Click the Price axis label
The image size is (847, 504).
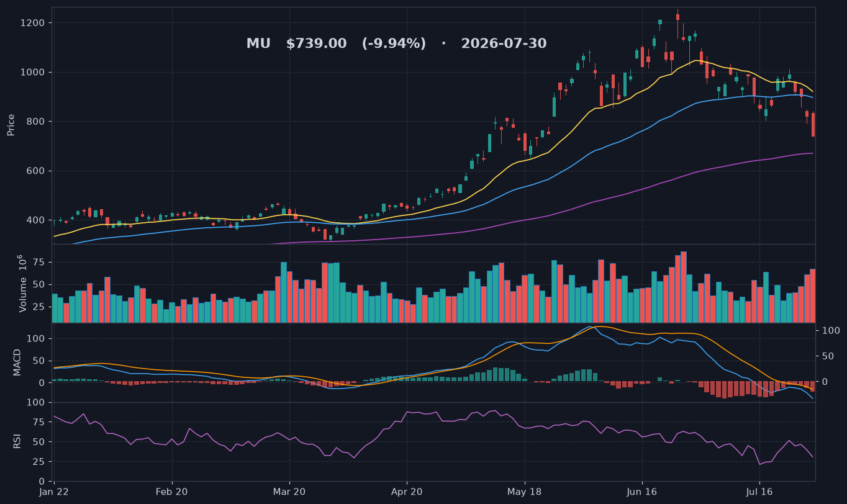11,125
